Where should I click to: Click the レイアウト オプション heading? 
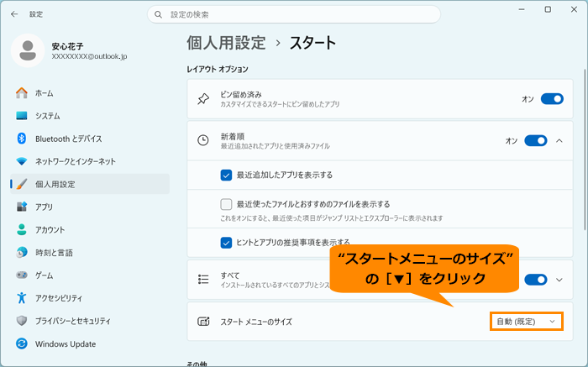(218, 69)
